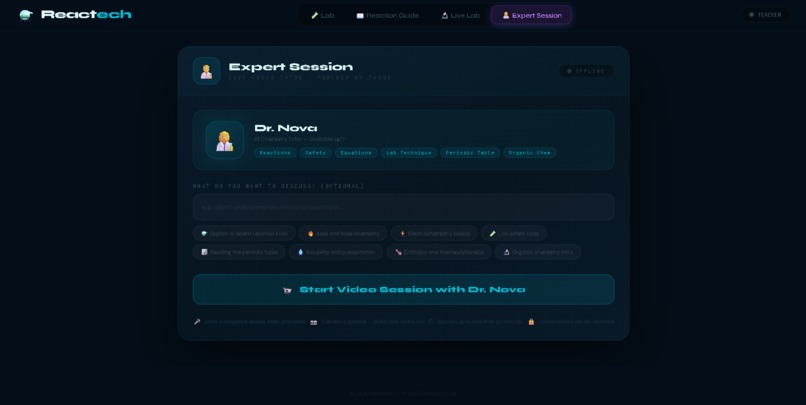Click the droplet icon on Solubility chip
The height and width of the screenshot is (405, 806).
[x=301, y=252]
